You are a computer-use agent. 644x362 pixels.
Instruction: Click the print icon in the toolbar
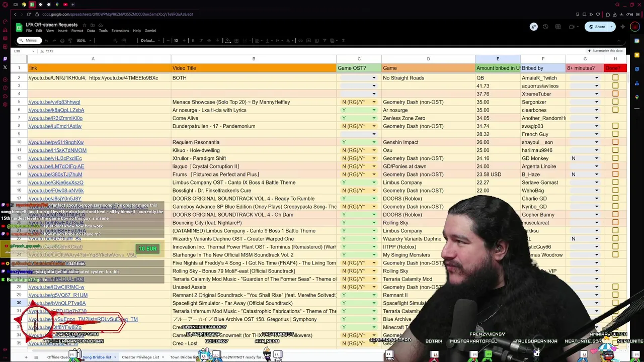pyautogui.click(x=62, y=41)
